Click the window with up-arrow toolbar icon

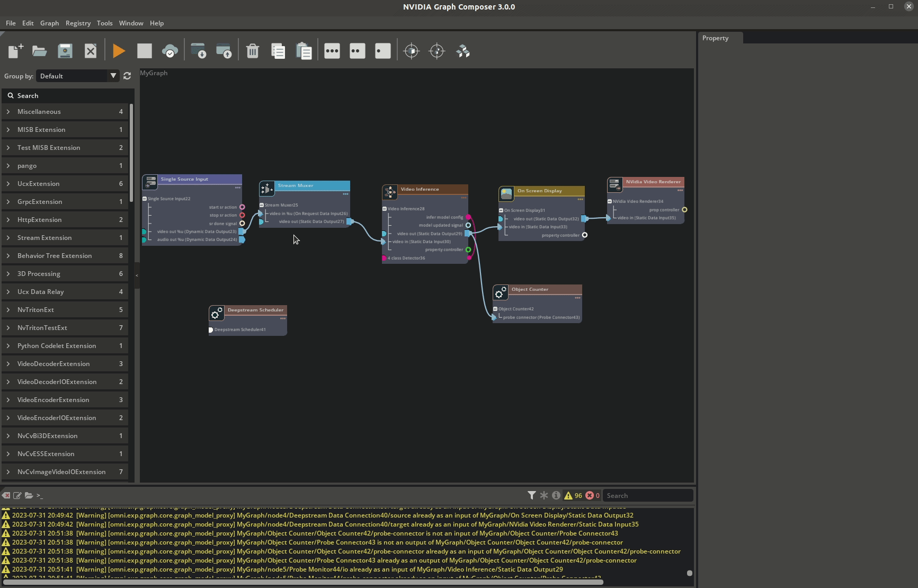[x=224, y=51]
